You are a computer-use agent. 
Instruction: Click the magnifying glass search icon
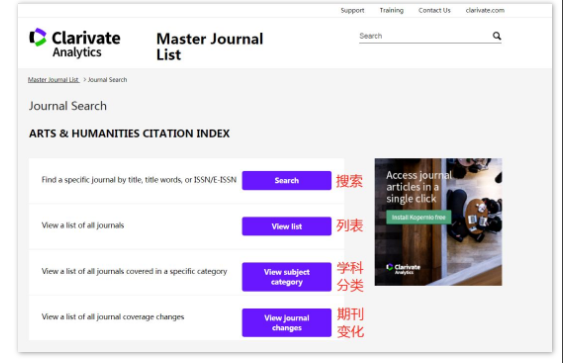point(496,36)
